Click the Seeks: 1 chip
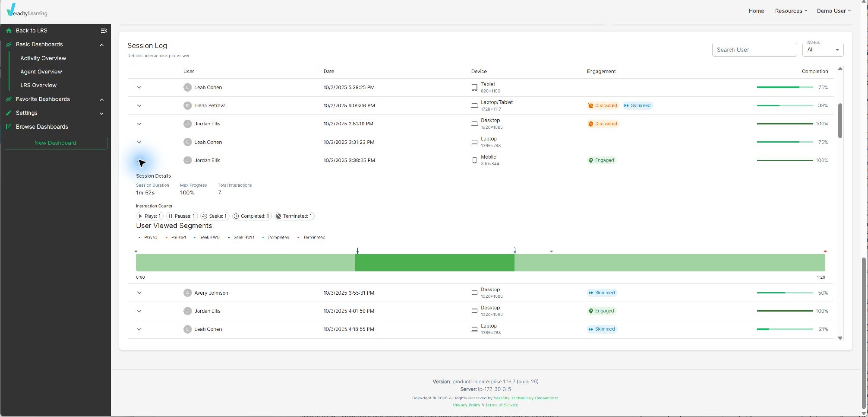Viewport: 868px width, 417px height. (x=215, y=216)
